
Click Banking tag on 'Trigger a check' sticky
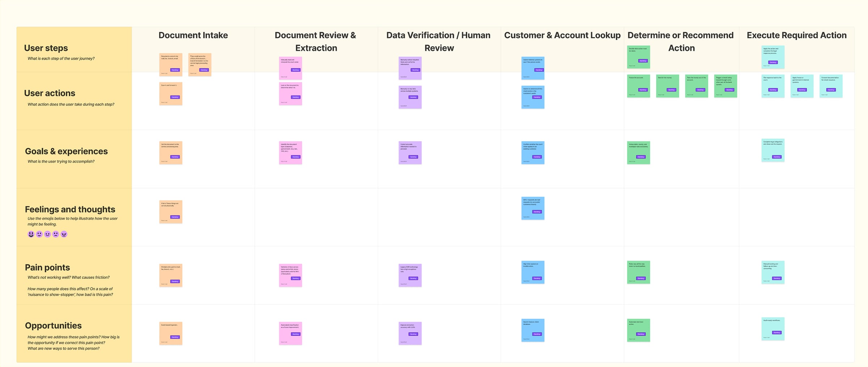click(729, 90)
